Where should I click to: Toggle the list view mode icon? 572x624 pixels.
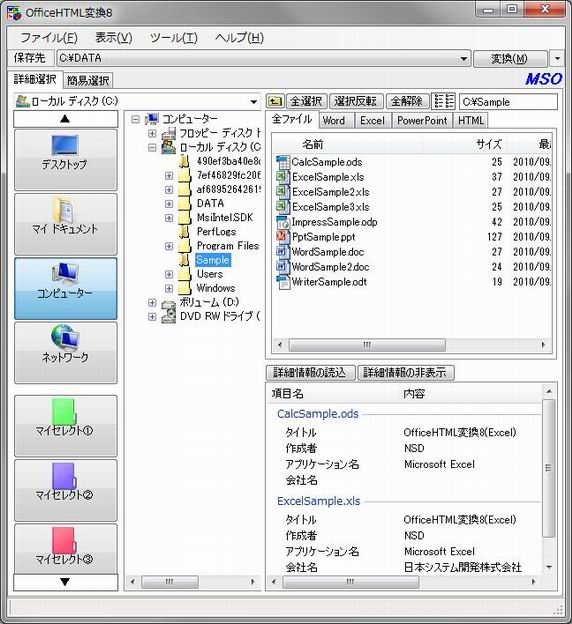coord(443,101)
